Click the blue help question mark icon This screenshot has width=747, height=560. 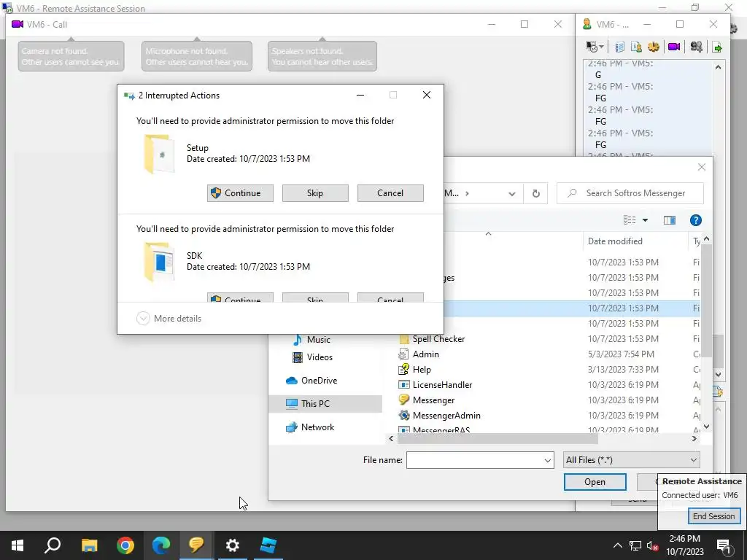tap(695, 220)
